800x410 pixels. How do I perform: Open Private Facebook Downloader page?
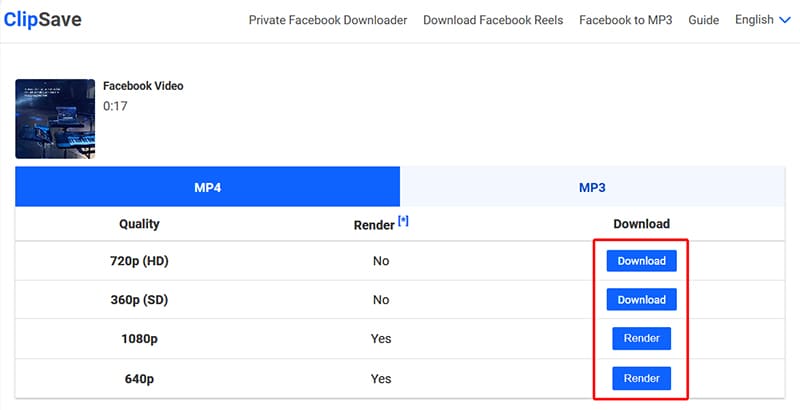(x=328, y=20)
